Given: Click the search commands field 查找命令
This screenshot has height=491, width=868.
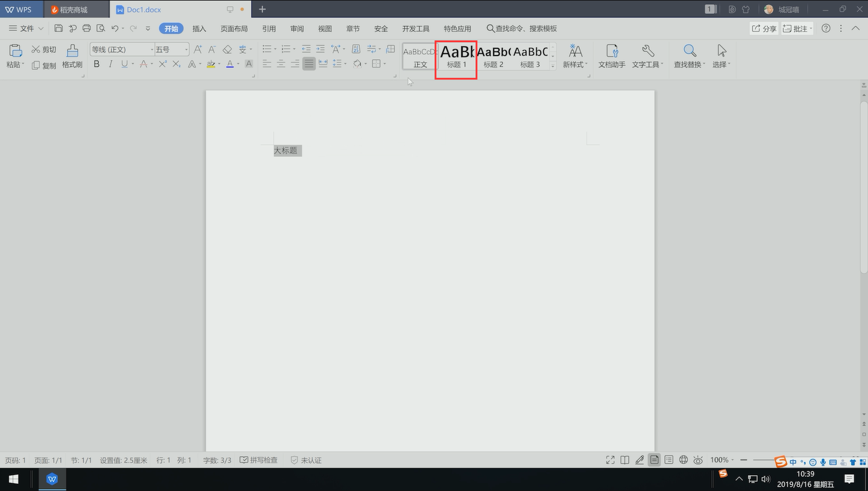Looking at the screenshot, I should point(522,28).
